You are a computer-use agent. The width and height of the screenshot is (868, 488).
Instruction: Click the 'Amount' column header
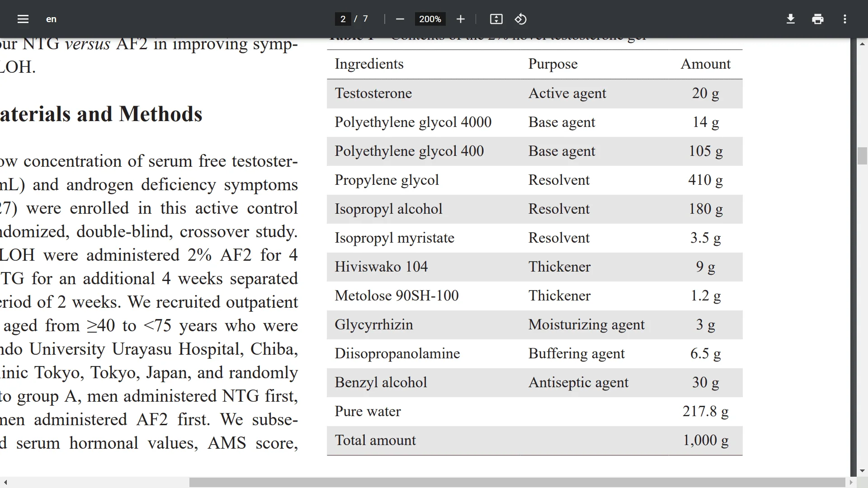705,64
